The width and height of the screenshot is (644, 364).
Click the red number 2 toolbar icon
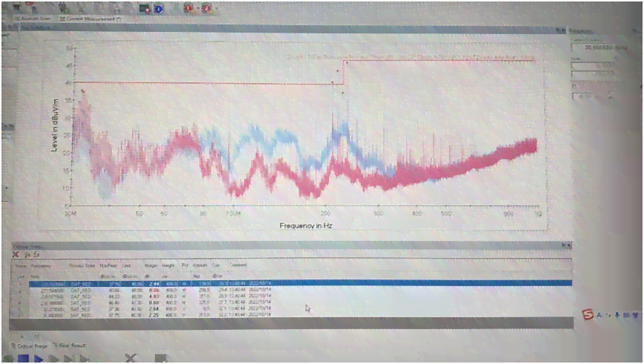pyautogui.click(x=207, y=8)
